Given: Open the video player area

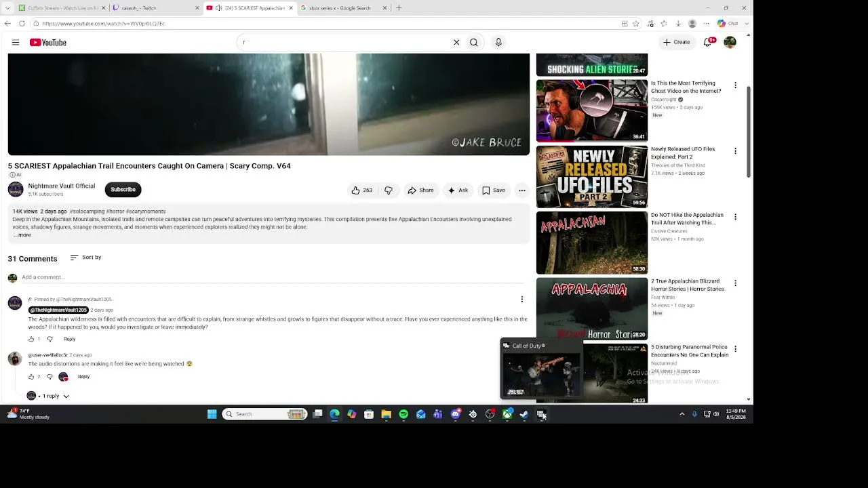Looking at the screenshot, I should click(269, 104).
